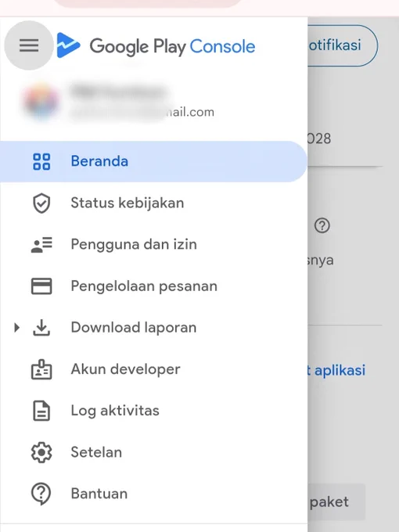Click the Setelan gear icon

coord(41,452)
